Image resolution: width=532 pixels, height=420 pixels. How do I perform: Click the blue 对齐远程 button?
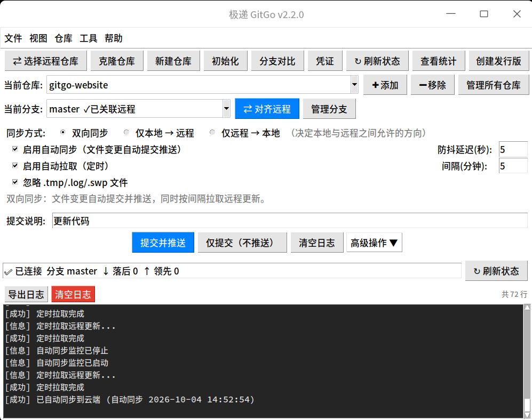point(267,109)
